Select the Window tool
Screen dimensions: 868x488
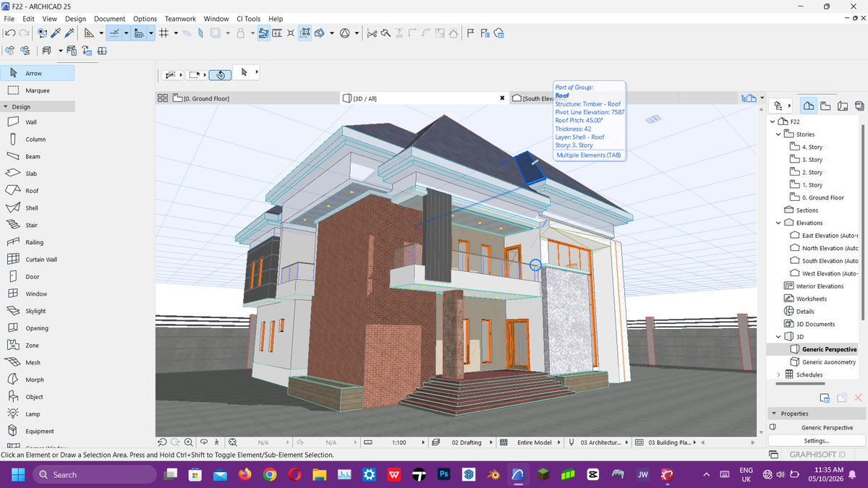pyautogui.click(x=38, y=294)
